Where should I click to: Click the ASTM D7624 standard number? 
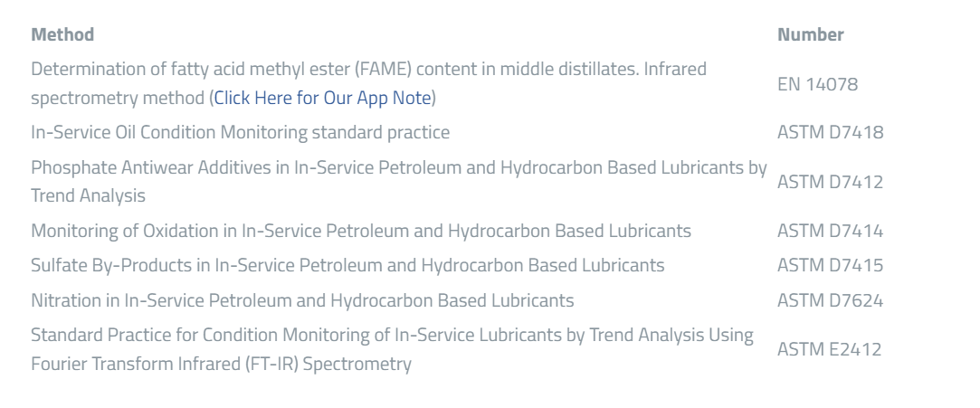(830, 300)
